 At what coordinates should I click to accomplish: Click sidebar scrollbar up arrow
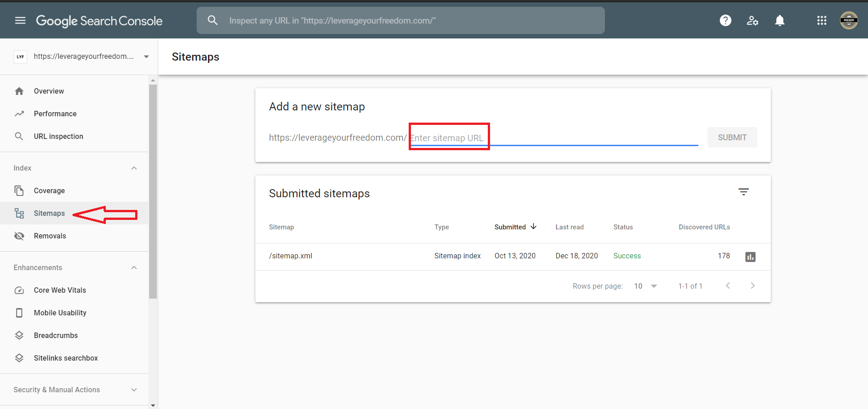[x=153, y=80]
